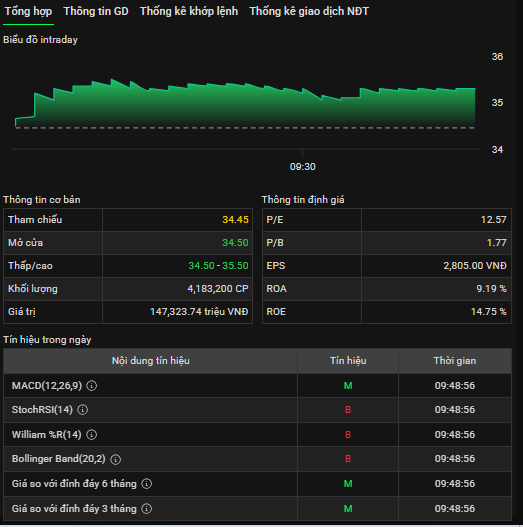Show William %R(14) info tooltip icon
Viewport: 523px width, 527px height.
pos(91,435)
